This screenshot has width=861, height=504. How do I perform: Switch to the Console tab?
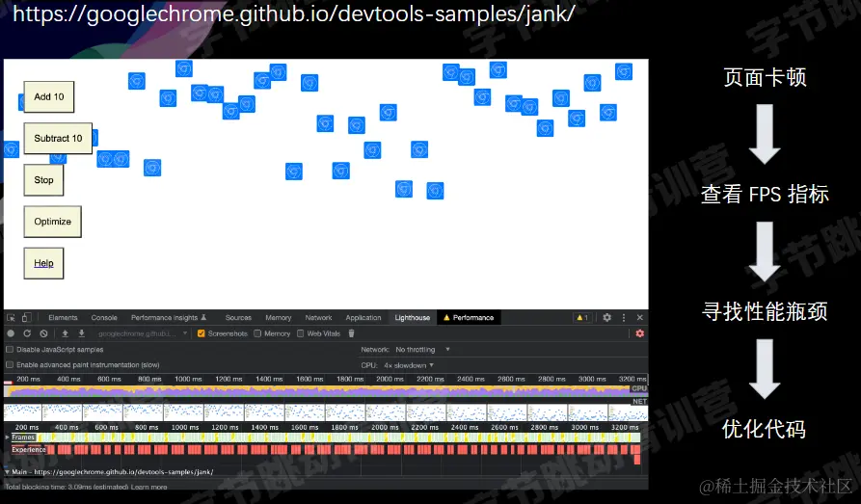click(x=104, y=317)
